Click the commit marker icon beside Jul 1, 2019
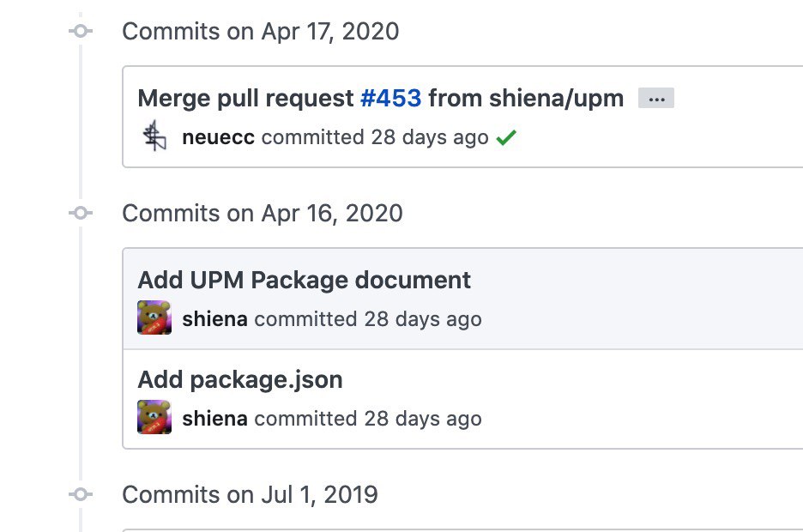Image resolution: width=803 pixels, height=532 pixels. point(81,494)
